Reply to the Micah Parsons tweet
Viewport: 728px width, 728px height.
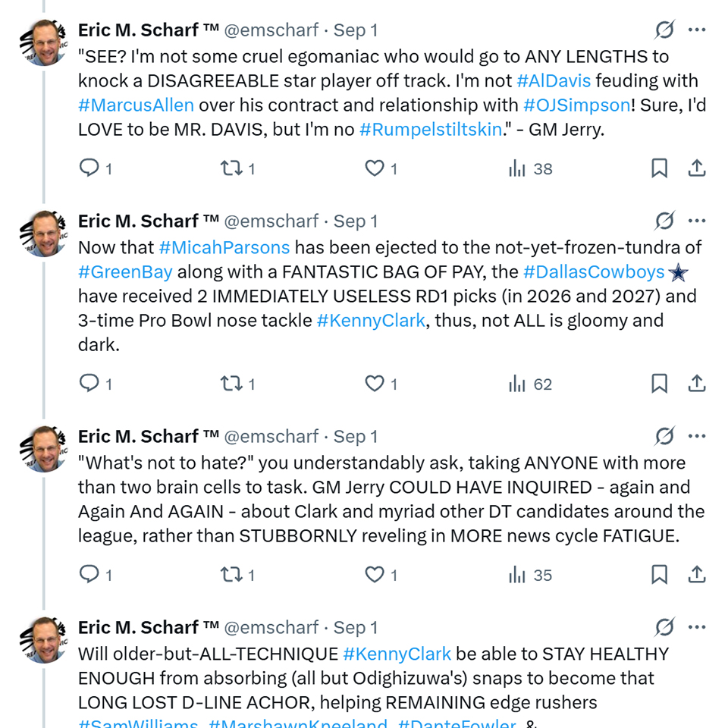[x=90, y=384]
